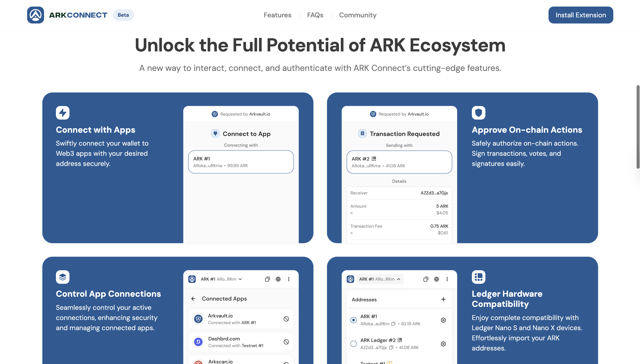Click the copy icon in Connected Apps header
640x364 pixels.
point(267,279)
